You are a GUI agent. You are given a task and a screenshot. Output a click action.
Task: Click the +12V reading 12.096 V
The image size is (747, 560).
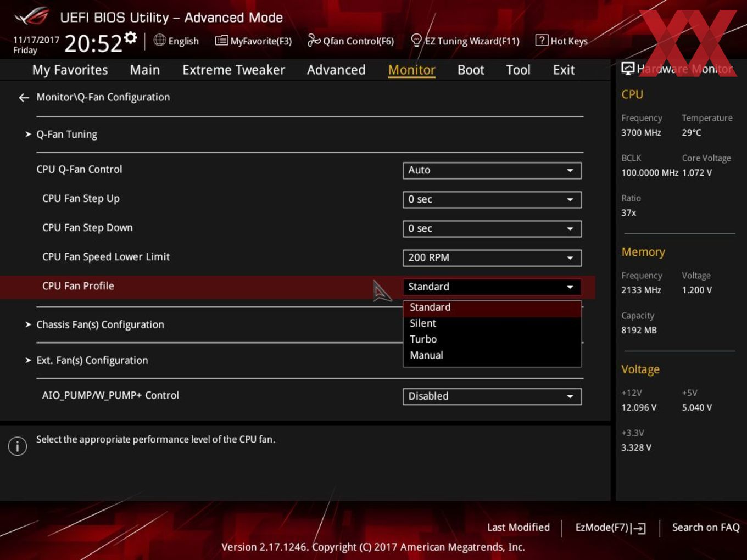pyautogui.click(x=639, y=407)
